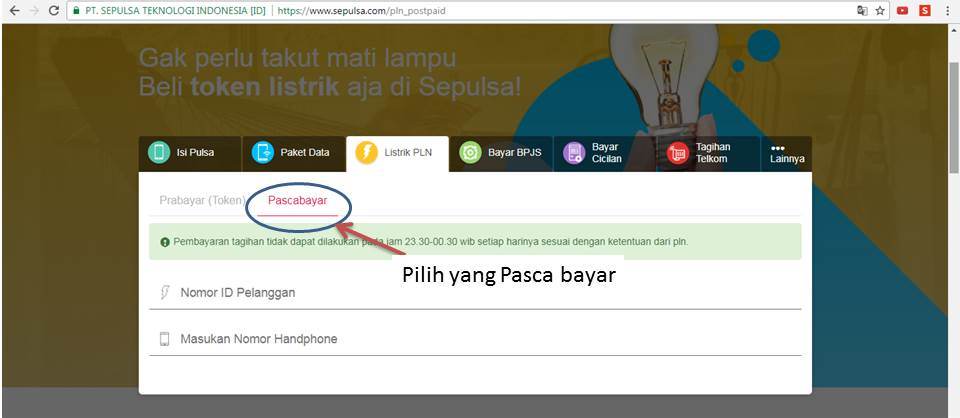Open the translate page icon in address bar
This screenshot has height=418, width=960.
click(862, 11)
